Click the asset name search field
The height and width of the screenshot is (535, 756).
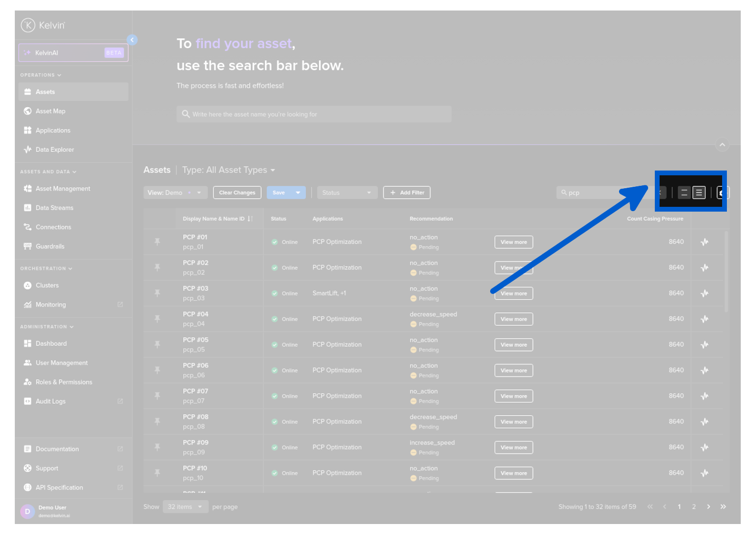click(314, 115)
